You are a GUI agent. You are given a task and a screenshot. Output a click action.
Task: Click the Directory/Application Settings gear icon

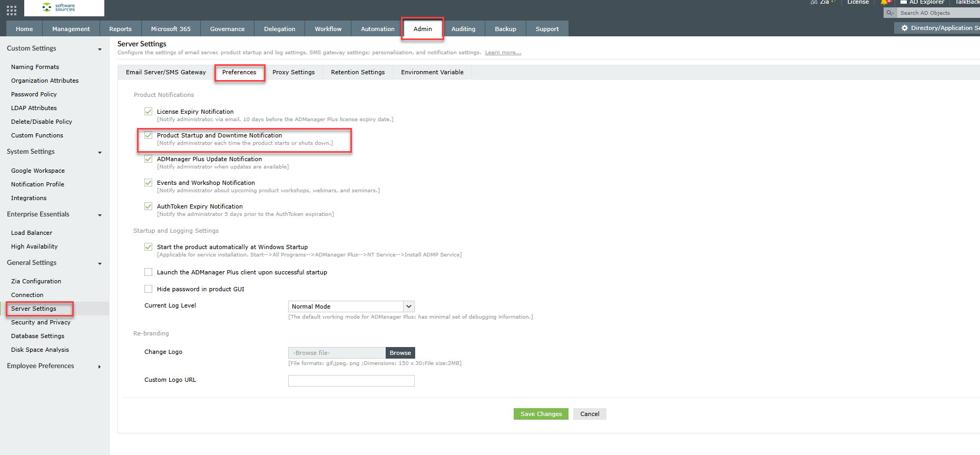[x=905, y=28]
